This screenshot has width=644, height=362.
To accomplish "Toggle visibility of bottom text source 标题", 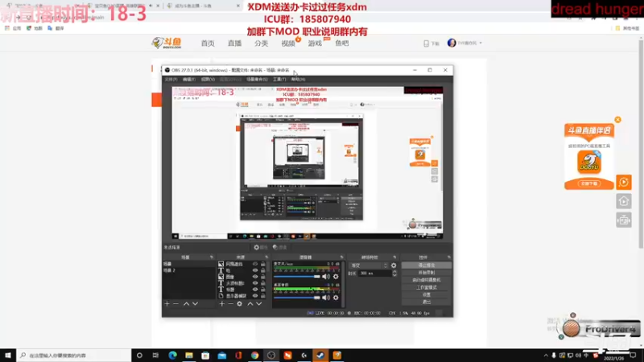I will [255, 290].
